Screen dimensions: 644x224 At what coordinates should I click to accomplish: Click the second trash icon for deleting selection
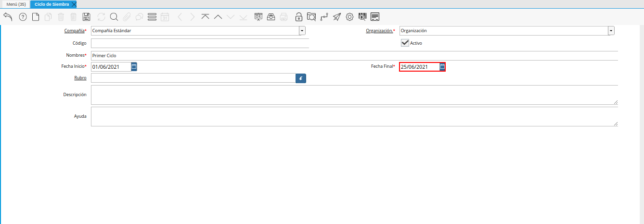pyautogui.click(x=74, y=17)
